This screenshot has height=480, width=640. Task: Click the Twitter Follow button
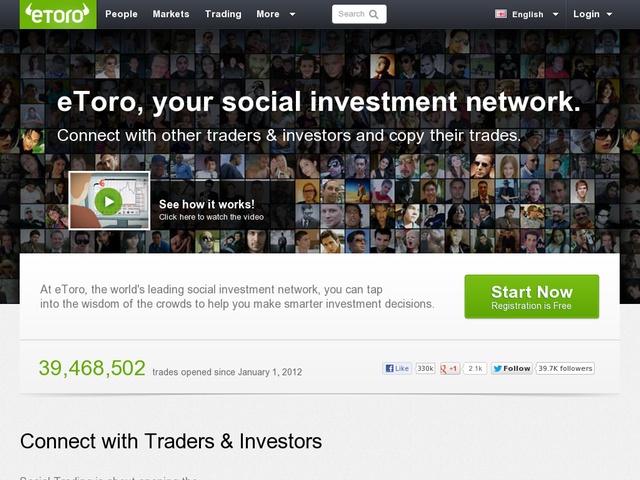pos(512,369)
